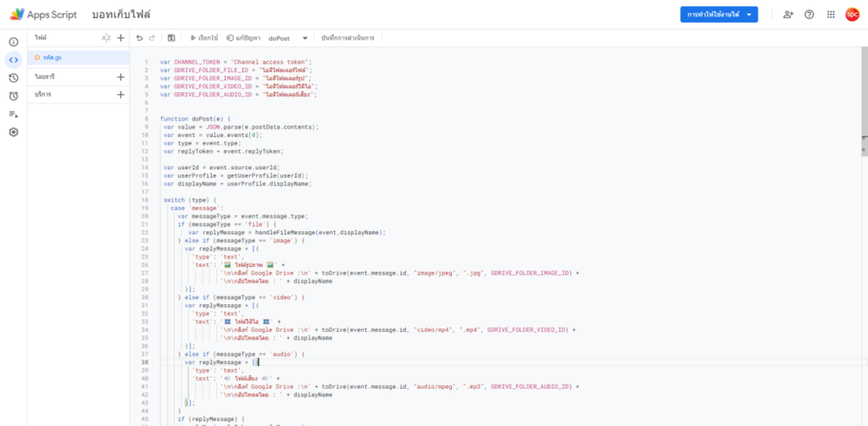The width and height of the screenshot is (868, 426).
Task: Open the blue Deploy dropdown button
Action: click(x=719, y=14)
